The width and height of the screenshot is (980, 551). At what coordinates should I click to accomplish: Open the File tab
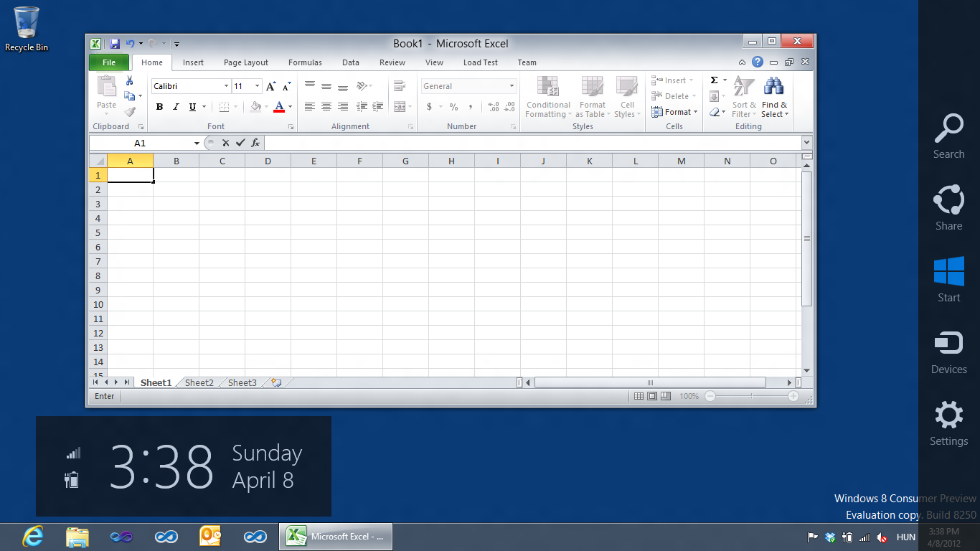pyautogui.click(x=109, y=62)
